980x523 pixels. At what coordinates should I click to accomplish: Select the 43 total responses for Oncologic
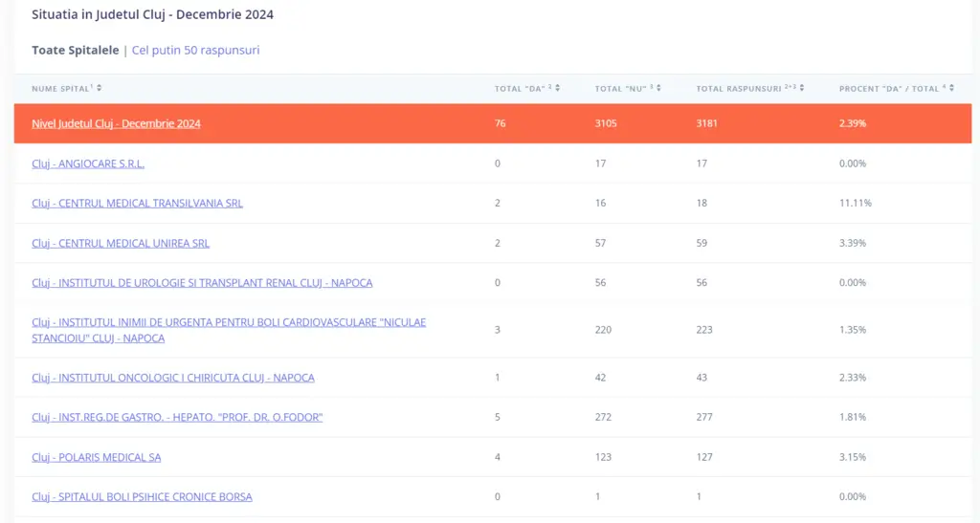(702, 378)
